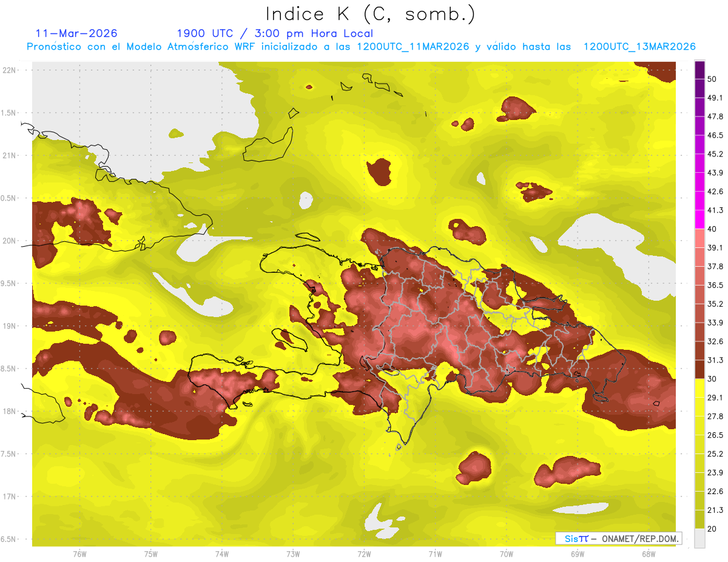Pick the light gray swatch below 20
This screenshot has height=562, width=728.
click(x=699, y=538)
